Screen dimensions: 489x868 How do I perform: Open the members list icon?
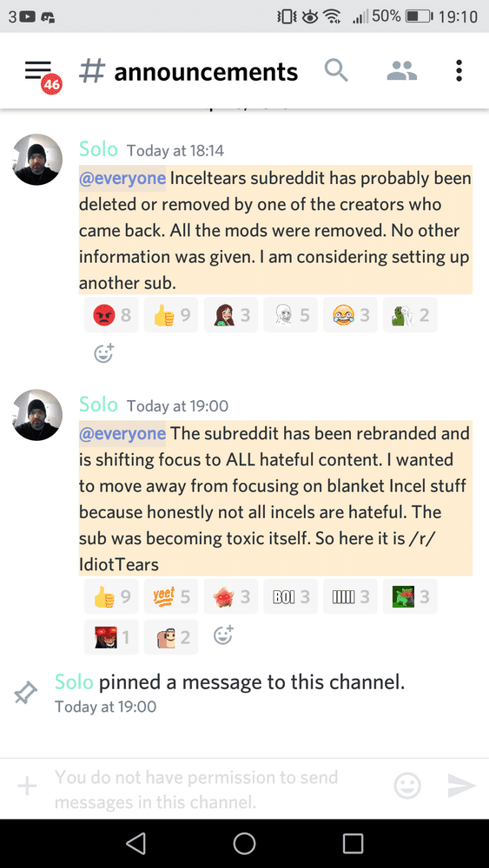point(401,71)
